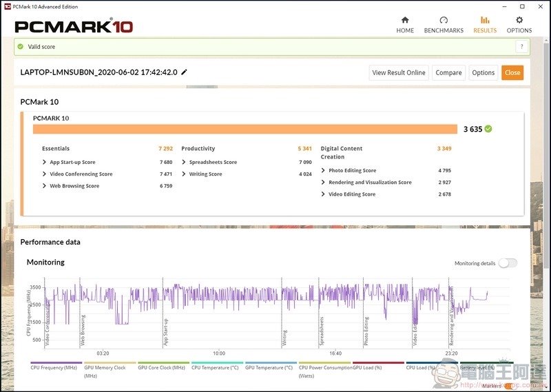551x392 pixels.
Task: Click the PCMARK10 logo
Action: 74,27
